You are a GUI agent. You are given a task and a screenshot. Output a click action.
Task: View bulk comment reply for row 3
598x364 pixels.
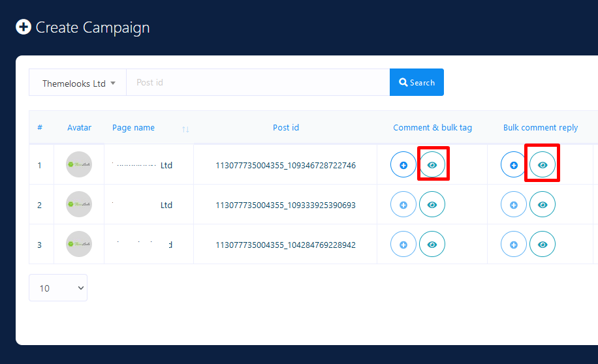coord(543,245)
